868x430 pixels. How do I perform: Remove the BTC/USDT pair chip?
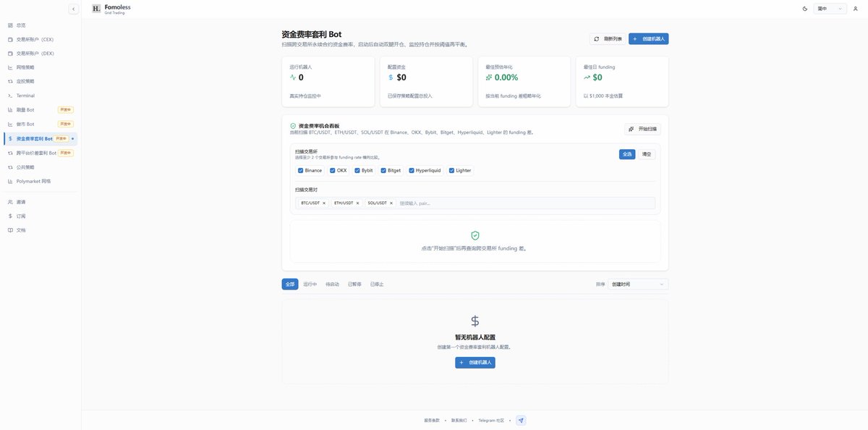pos(324,203)
